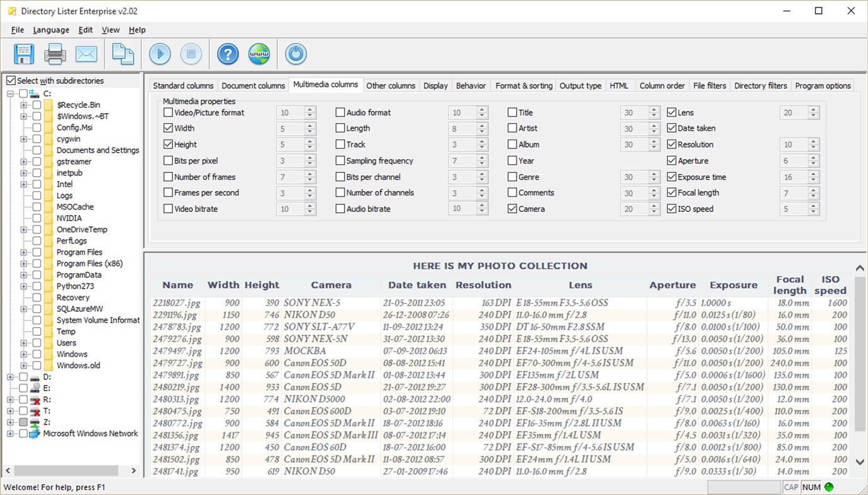The height and width of the screenshot is (495, 868).
Task: Enable the Camera column checkbox
Action: [512, 208]
